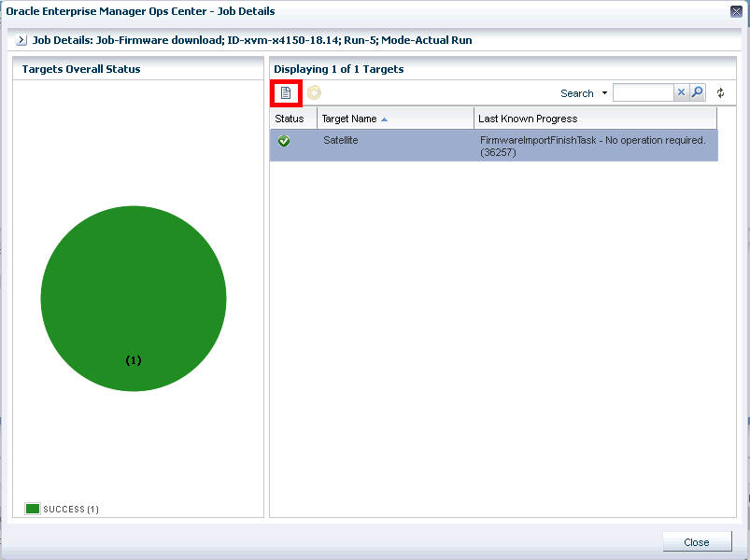
Task: Clear the search field with the X icon
Action: click(681, 92)
